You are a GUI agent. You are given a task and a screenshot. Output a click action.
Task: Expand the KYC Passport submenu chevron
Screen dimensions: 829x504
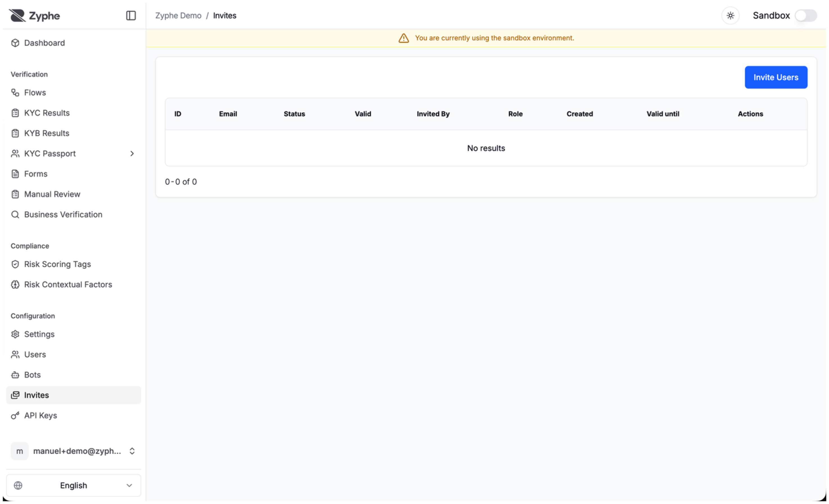pyautogui.click(x=132, y=154)
